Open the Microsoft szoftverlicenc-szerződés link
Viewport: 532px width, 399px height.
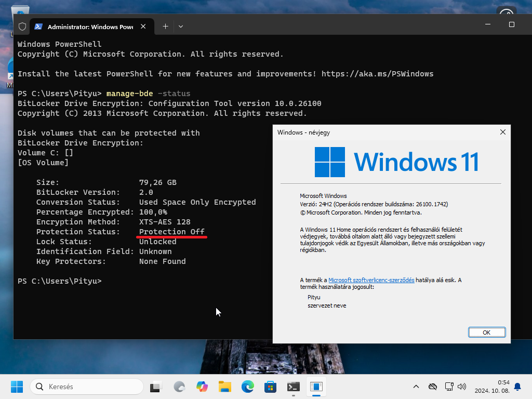pyautogui.click(x=371, y=280)
